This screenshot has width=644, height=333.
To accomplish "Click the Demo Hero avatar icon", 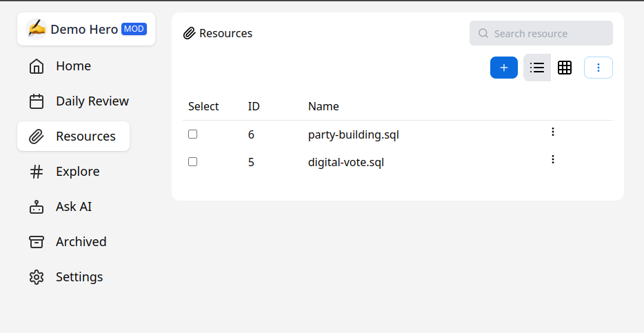I will point(37,29).
